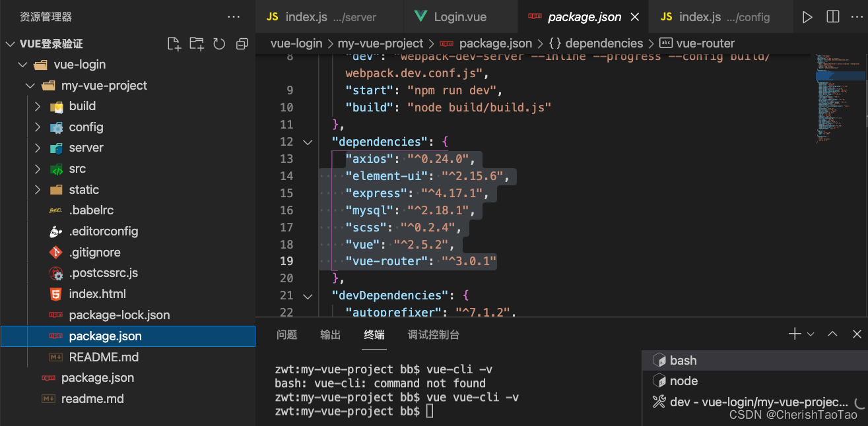This screenshot has width=868, height=426.
Task: Click vue-router in the breadcrumb
Action: pos(705,44)
